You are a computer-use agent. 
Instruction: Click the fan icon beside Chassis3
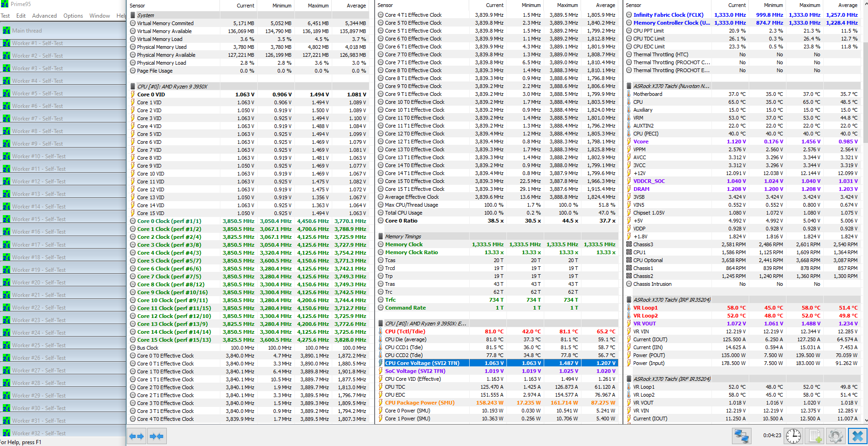click(x=629, y=244)
